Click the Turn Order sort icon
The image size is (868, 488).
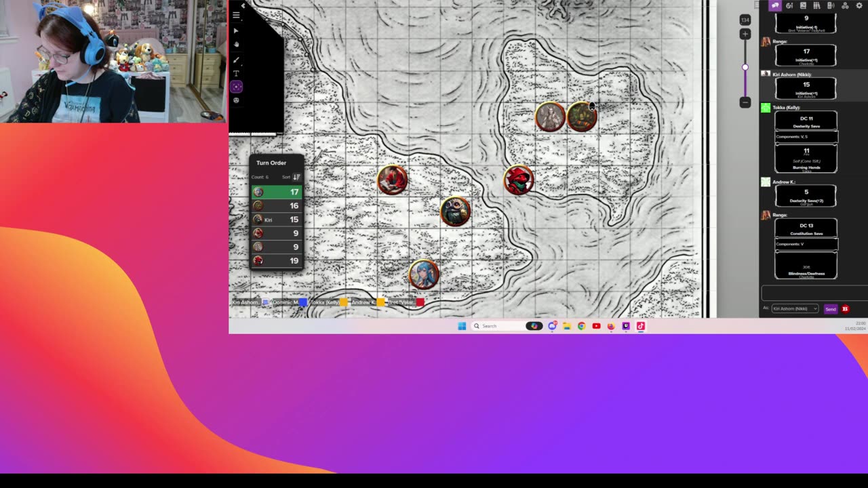pyautogui.click(x=296, y=177)
